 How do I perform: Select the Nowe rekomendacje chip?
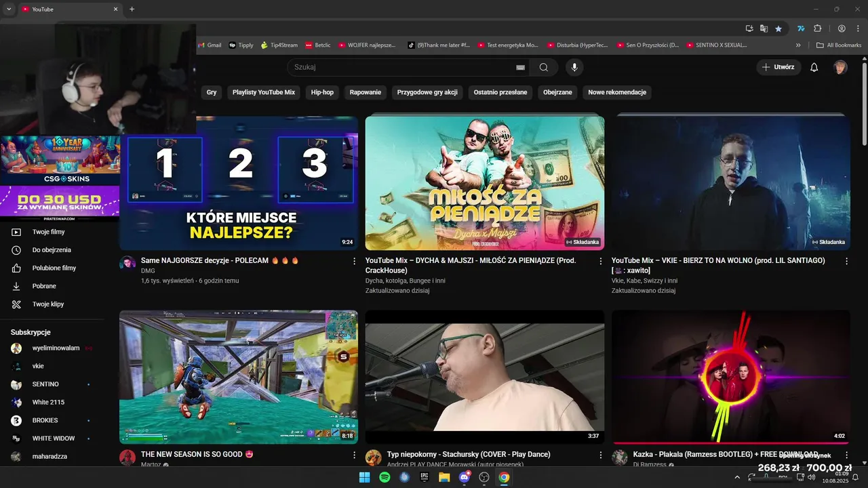(x=617, y=92)
